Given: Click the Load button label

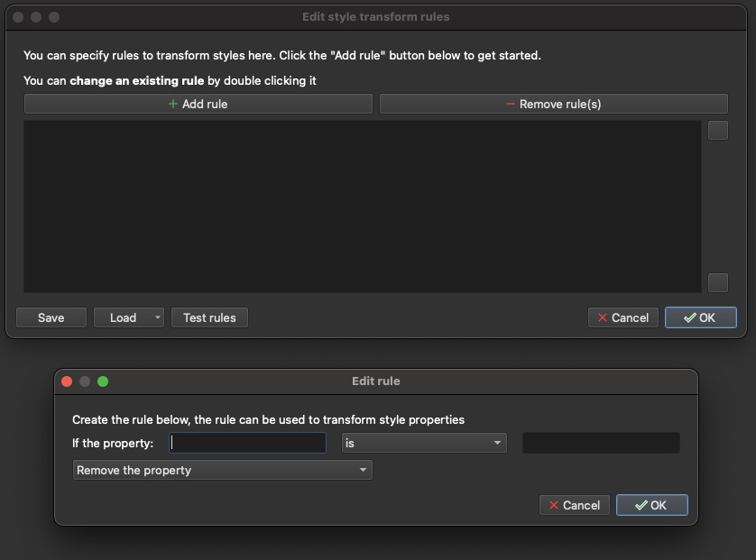Looking at the screenshot, I should coord(123,317).
